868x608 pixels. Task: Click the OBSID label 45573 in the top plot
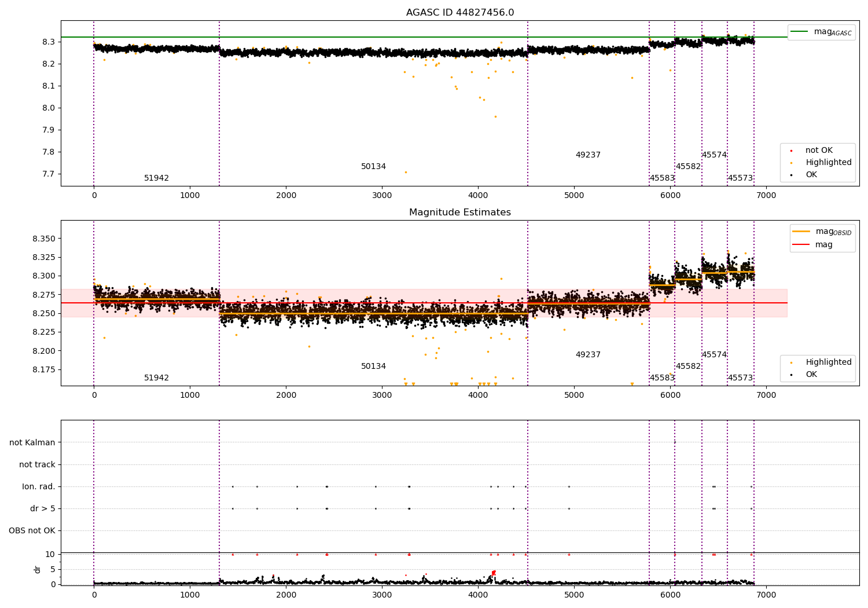[740, 178]
